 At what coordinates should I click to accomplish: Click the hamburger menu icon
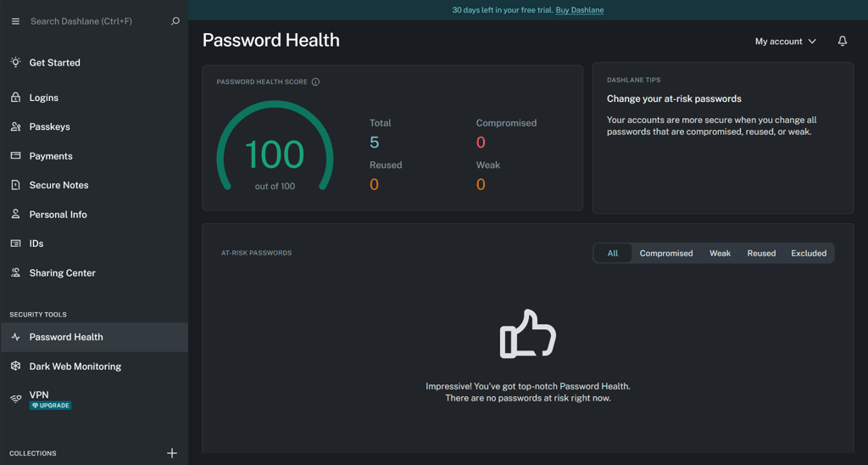coord(15,21)
